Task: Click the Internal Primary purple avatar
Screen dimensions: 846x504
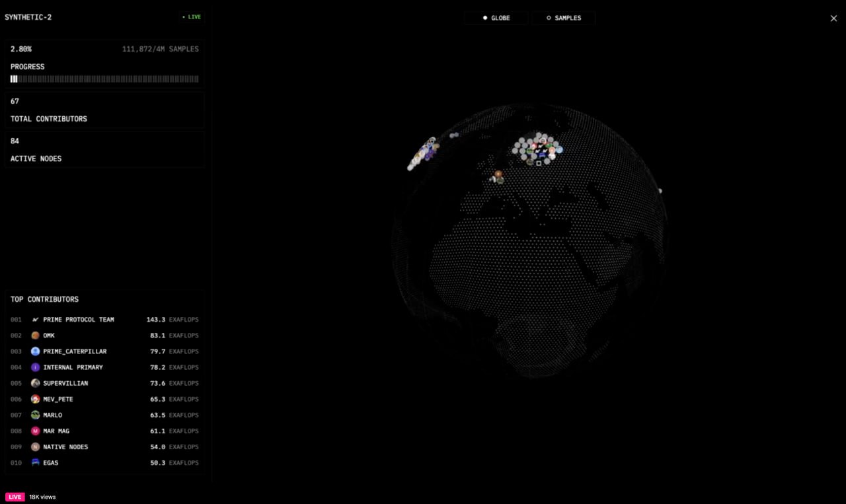Action: click(36, 367)
